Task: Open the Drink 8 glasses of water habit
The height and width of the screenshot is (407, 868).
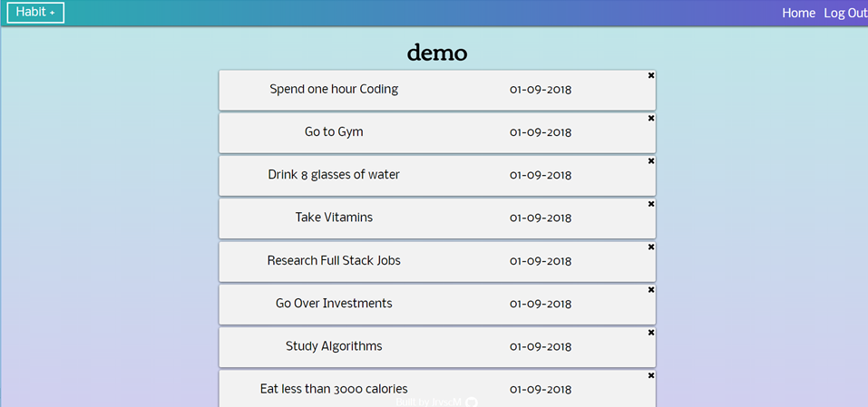Action: [334, 174]
